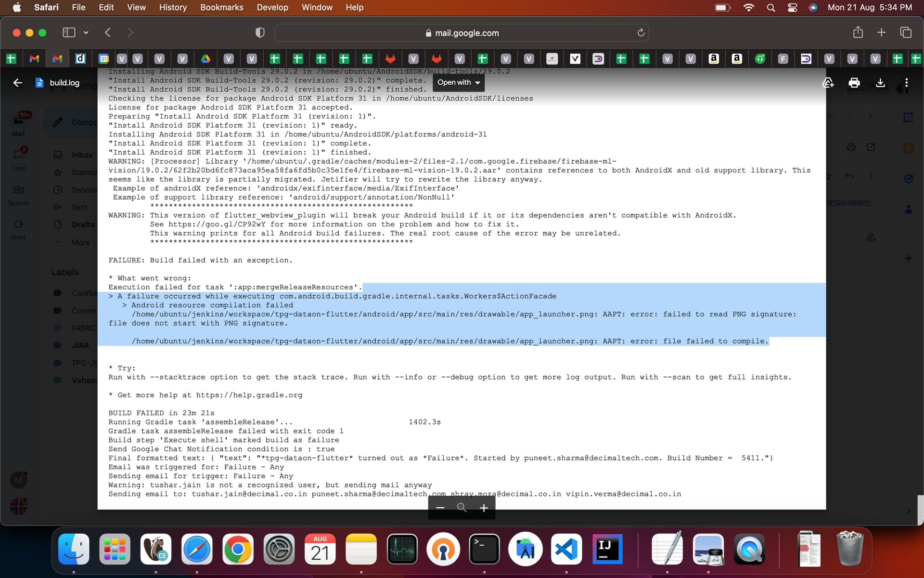Open Launchpad from the Dock

[115, 549]
